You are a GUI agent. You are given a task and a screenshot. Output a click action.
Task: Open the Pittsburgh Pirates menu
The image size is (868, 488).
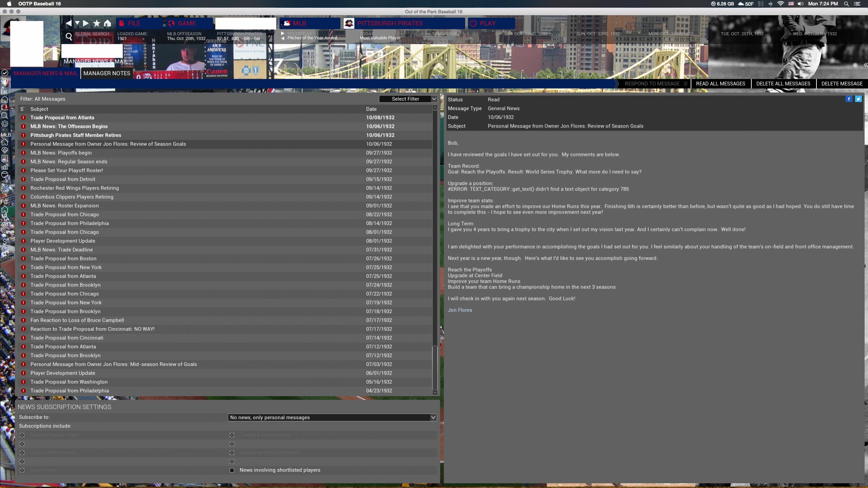coord(390,23)
